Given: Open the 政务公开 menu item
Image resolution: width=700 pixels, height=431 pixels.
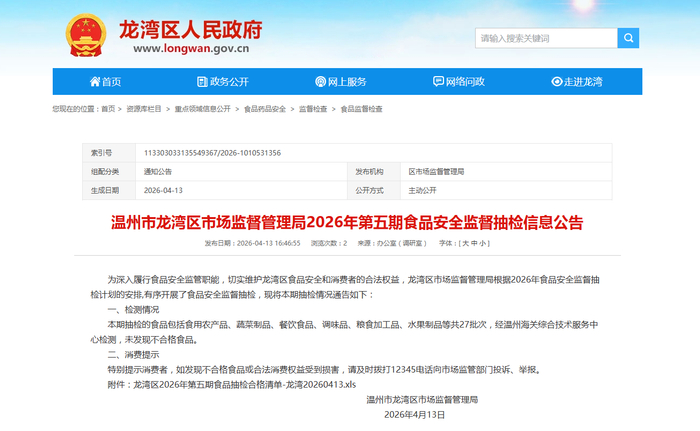Looking at the screenshot, I should click(223, 81).
